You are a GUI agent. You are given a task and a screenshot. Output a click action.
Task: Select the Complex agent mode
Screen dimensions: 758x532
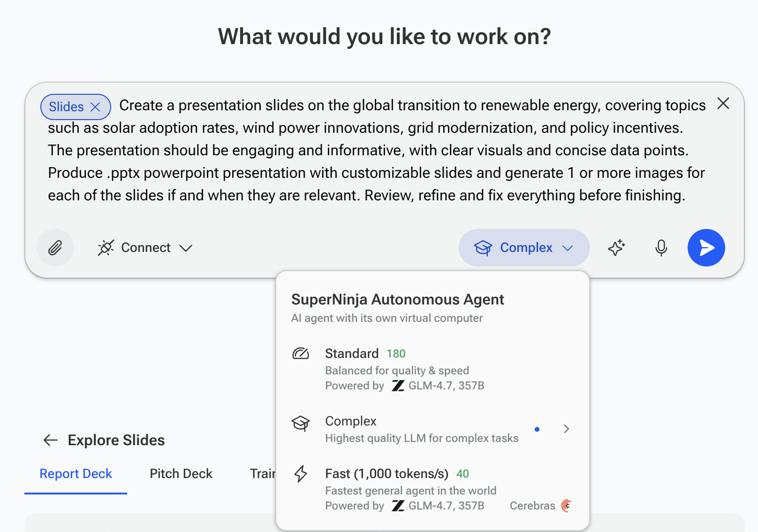tap(432, 429)
